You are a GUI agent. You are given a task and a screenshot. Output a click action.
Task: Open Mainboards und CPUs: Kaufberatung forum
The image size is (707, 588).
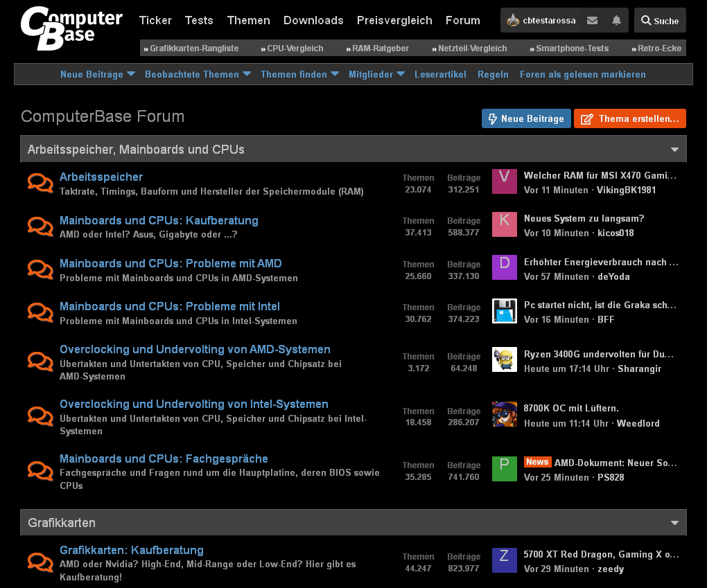click(x=159, y=220)
